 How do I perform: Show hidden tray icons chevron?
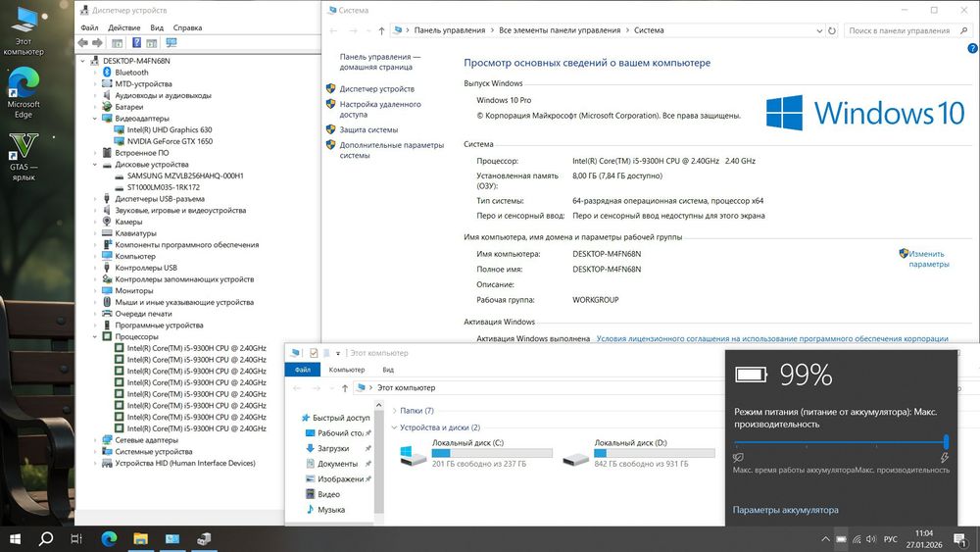pos(825,539)
